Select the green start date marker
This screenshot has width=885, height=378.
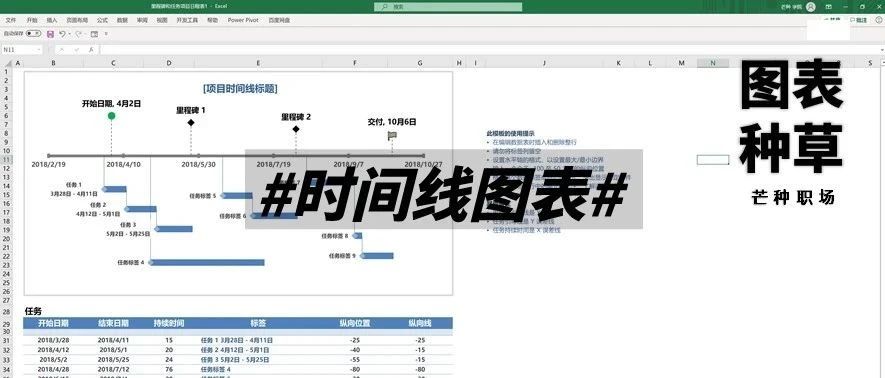(x=111, y=116)
